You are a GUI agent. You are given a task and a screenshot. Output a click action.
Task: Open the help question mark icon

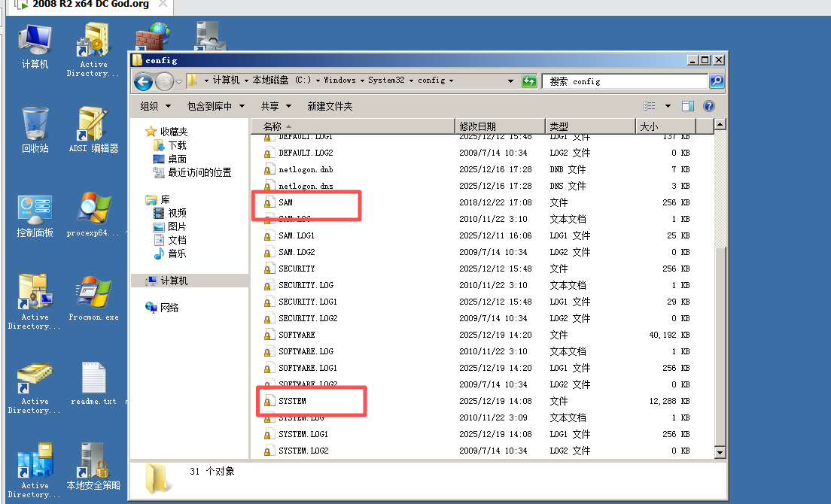click(709, 106)
